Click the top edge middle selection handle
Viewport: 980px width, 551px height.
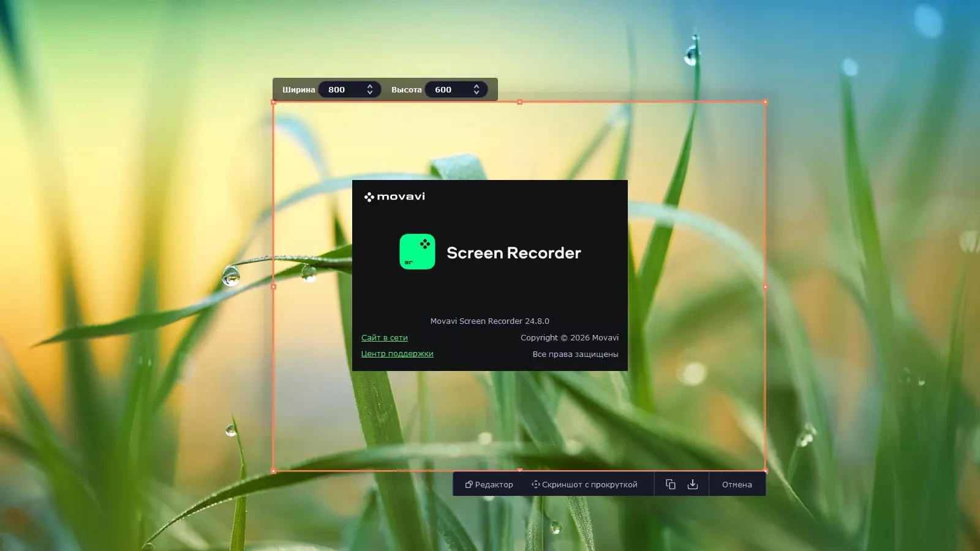click(x=519, y=102)
